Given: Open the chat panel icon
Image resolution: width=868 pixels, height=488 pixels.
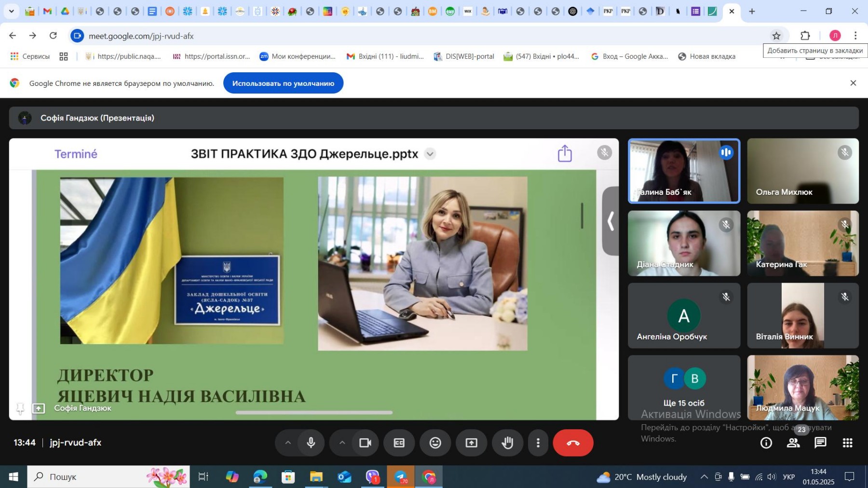Looking at the screenshot, I should tap(820, 443).
